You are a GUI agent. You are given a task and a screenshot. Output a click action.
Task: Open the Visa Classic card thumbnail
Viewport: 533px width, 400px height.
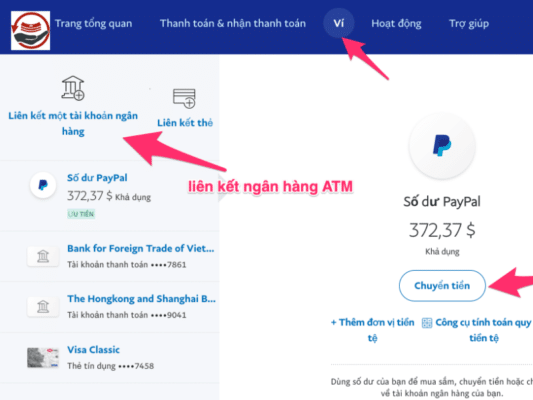point(43,358)
